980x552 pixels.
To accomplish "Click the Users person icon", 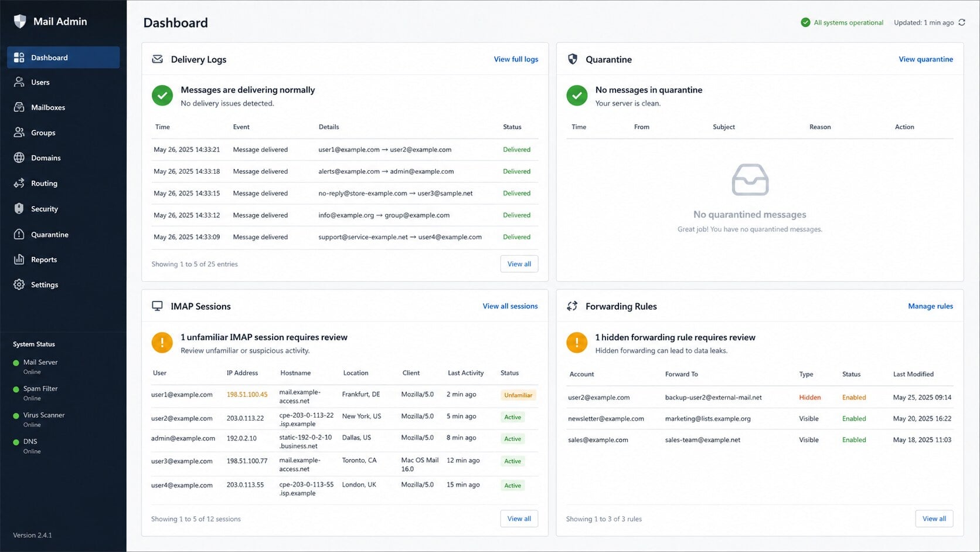I will (x=19, y=82).
